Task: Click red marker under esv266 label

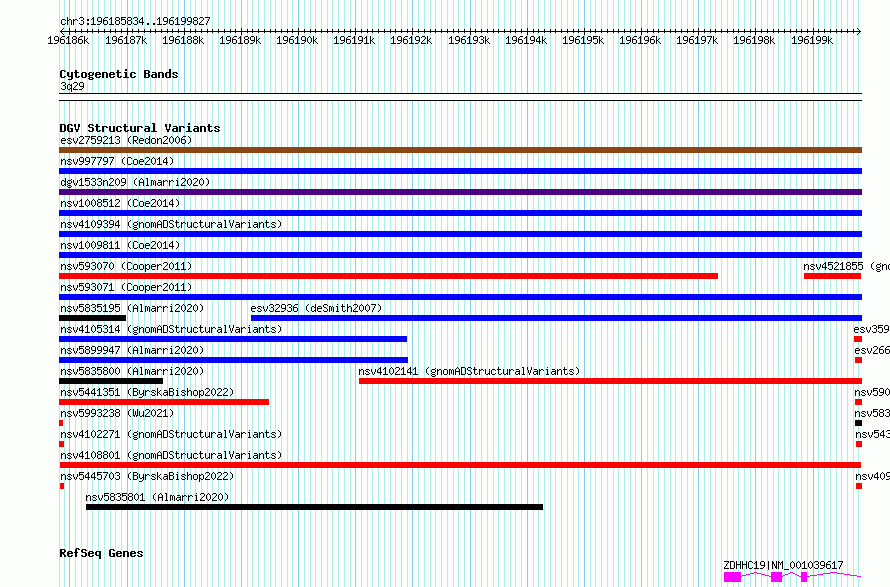Action: click(858, 360)
